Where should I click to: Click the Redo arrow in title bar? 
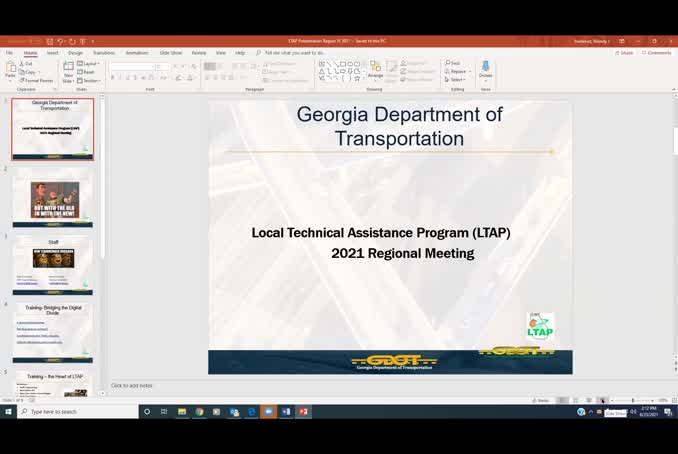72,41
